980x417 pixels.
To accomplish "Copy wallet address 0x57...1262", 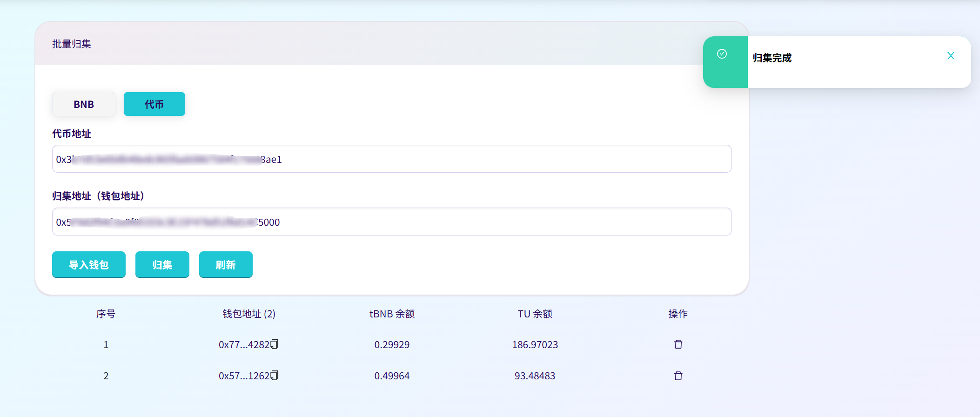I will click(275, 376).
